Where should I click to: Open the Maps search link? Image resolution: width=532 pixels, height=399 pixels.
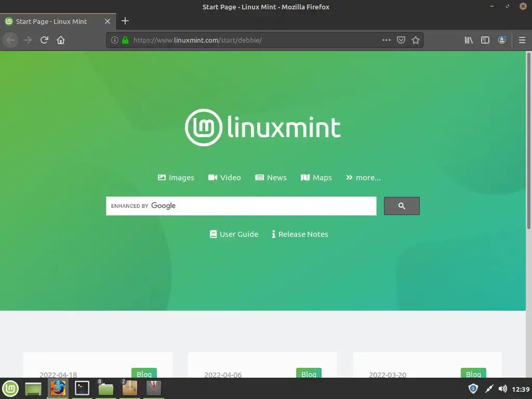pos(316,178)
